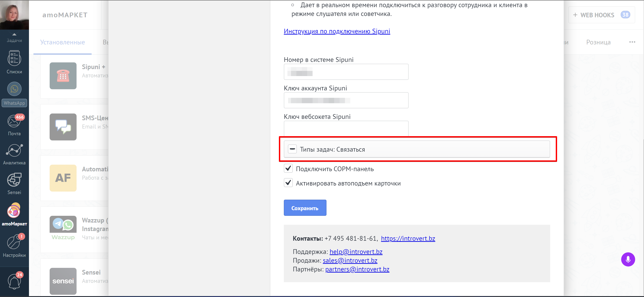Click the sales@introvert.bz email link
Viewport: 644px width, 297px height.
tap(350, 260)
